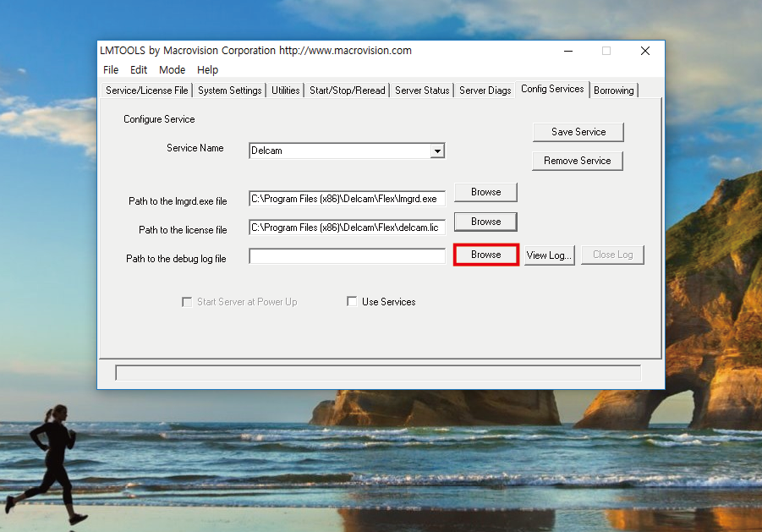Enable the Use Services checkbox
Viewport: 762px width, 532px height.
coord(352,302)
